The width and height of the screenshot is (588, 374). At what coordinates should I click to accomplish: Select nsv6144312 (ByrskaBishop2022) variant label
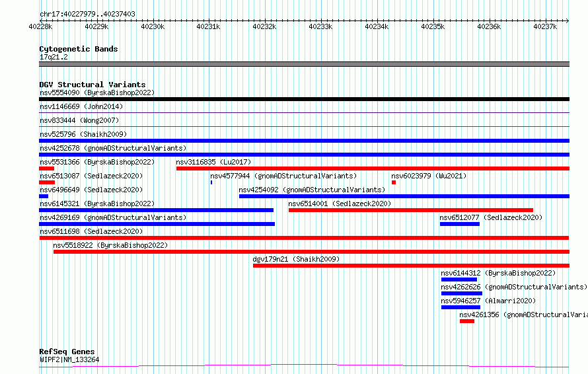pyautogui.click(x=498, y=273)
